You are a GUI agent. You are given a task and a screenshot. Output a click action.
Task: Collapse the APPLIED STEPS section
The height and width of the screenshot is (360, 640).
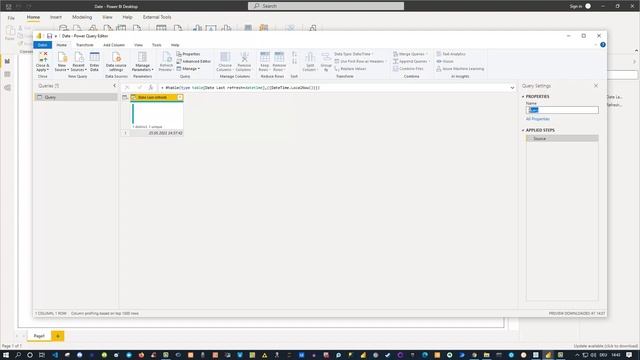pyautogui.click(x=523, y=130)
